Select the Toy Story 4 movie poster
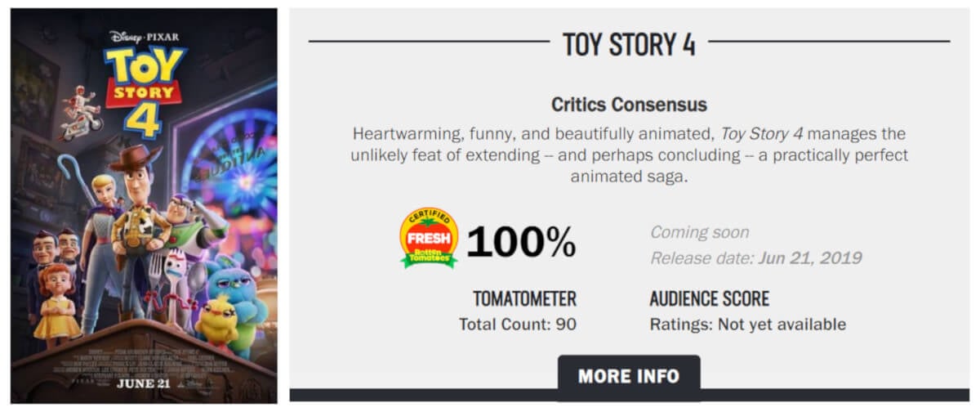The width and height of the screenshot is (980, 412). coord(144,204)
